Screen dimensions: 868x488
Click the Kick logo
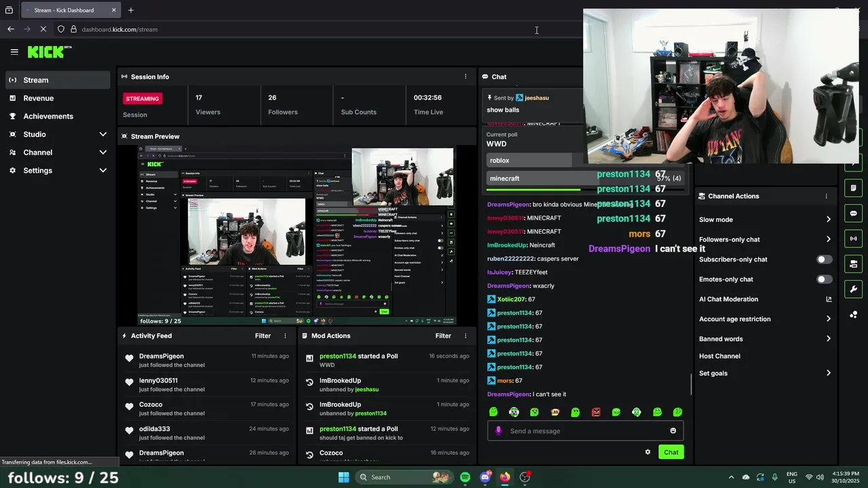click(50, 52)
